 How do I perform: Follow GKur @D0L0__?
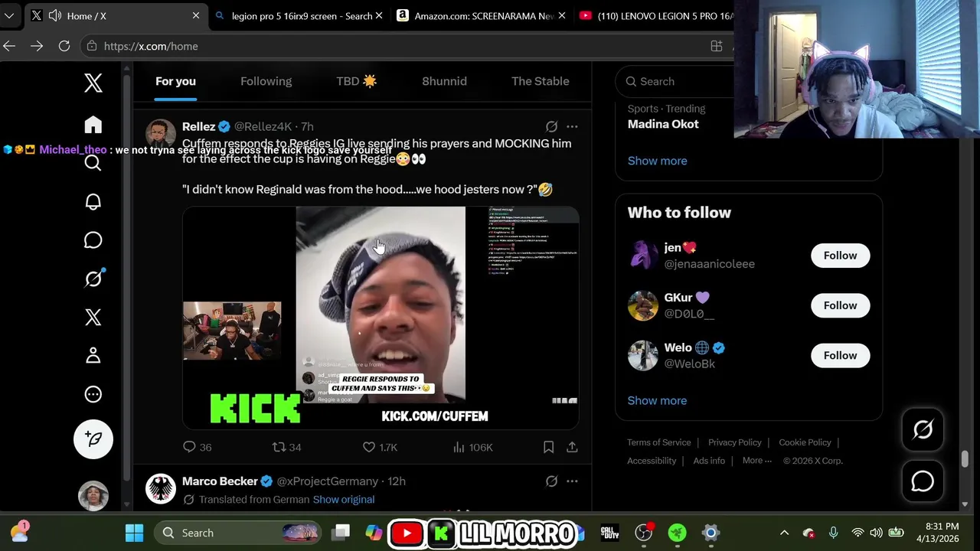click(x=840, y=305)
